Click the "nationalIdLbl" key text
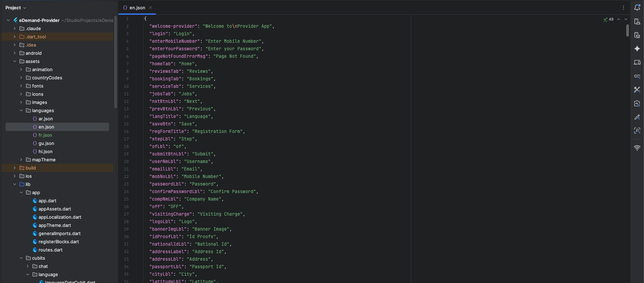644x283 pixels. [x=169, y=244]
